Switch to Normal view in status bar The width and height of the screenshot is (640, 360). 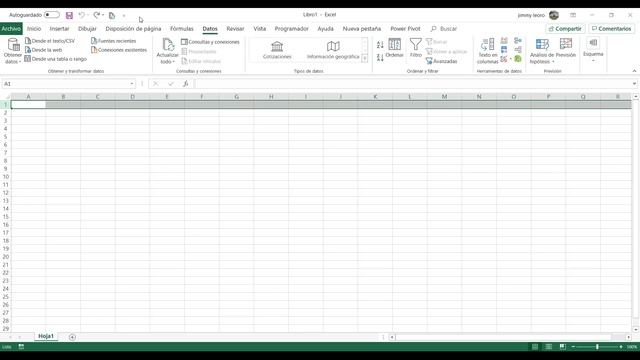(535, 347)
